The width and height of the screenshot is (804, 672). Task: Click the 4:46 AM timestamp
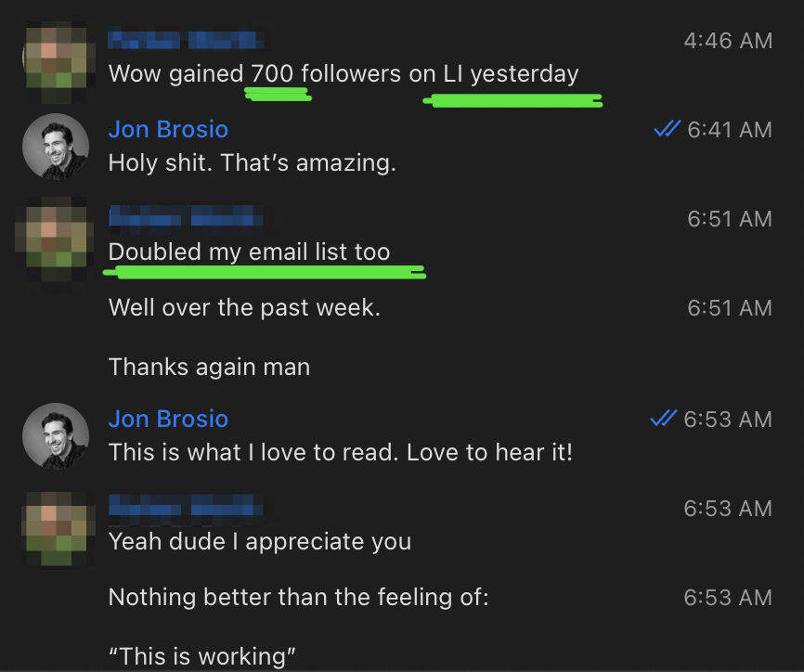coord(728,41)
